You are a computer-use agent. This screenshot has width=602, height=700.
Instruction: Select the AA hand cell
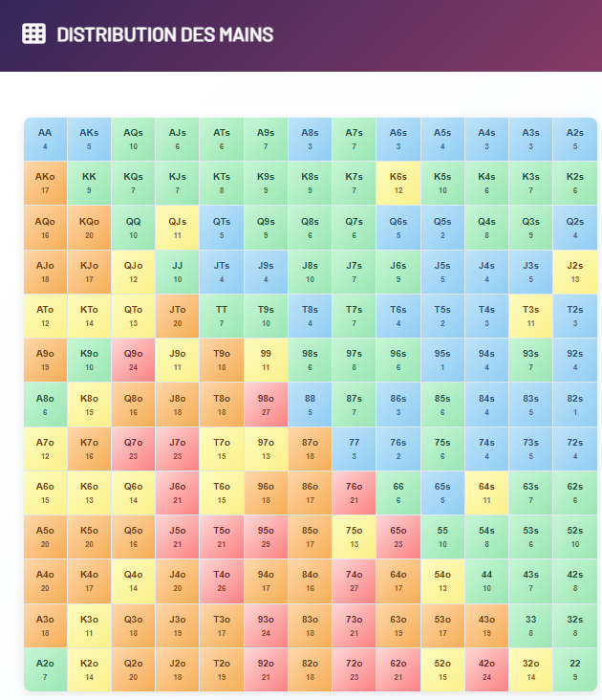[x=45, y=139]
